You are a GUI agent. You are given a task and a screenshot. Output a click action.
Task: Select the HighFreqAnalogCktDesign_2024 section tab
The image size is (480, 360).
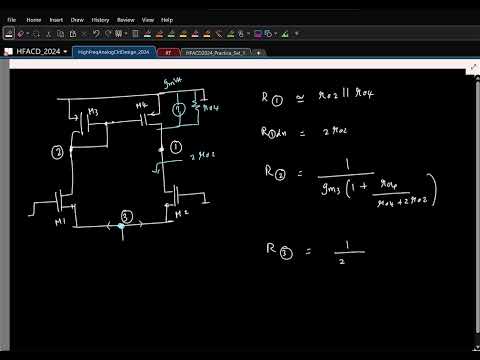[x=114, y=52]
